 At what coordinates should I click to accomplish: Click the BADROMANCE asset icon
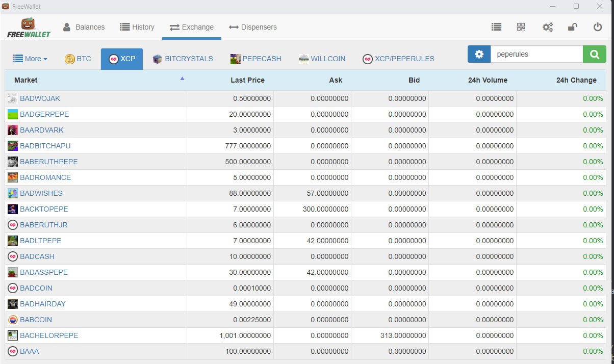click(x=13, y=177)
